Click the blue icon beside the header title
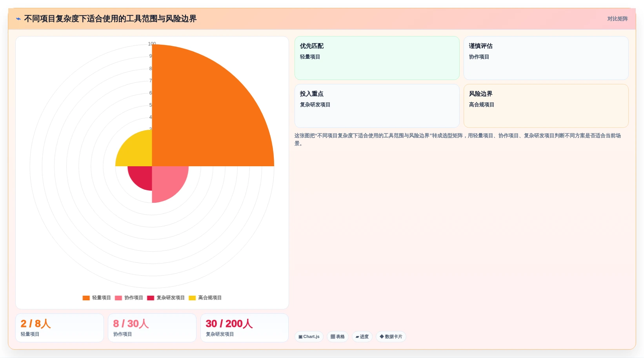Viewport: 644px width, 358px height. pyautogui.click(x=18, y=19)
